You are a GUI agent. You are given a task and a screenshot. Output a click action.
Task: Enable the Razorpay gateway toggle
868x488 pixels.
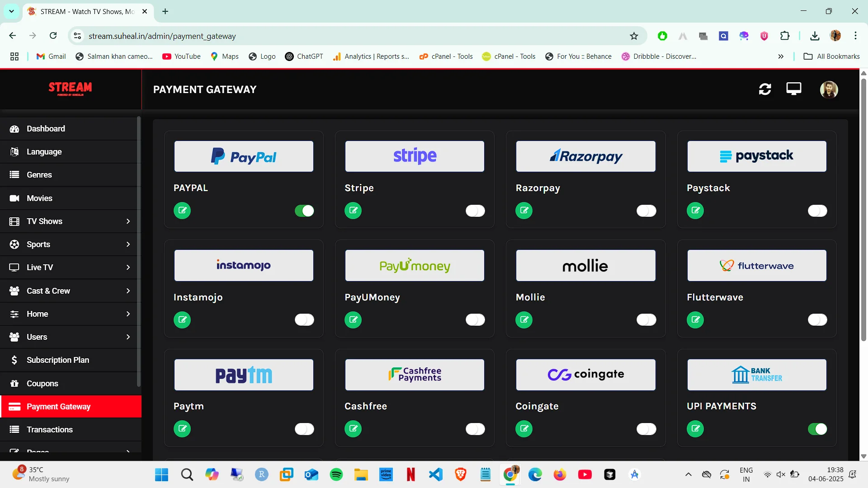point(646,211)
